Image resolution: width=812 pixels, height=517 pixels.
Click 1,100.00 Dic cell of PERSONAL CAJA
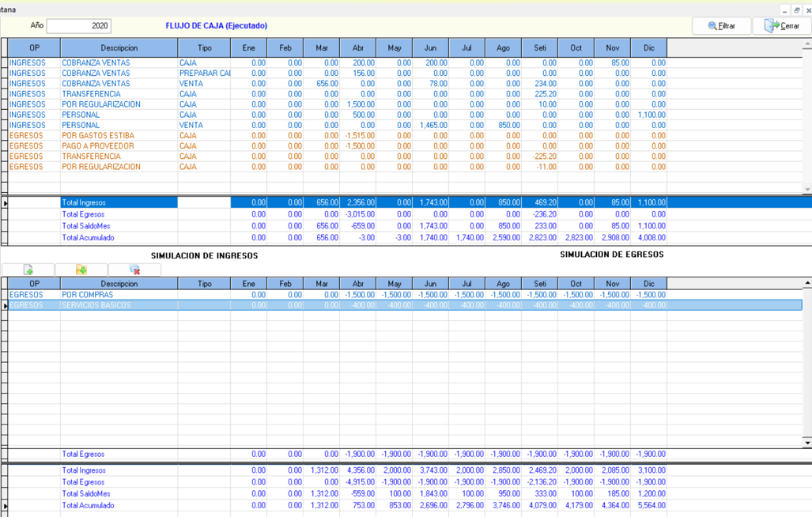[649, 115]
